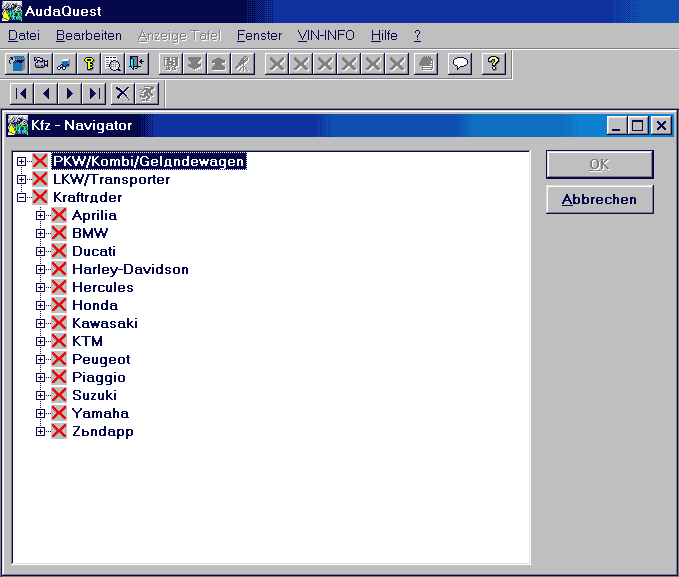Select the Hercules entry
This screenshot has height=577, width=679.
(x=103, y=287)
